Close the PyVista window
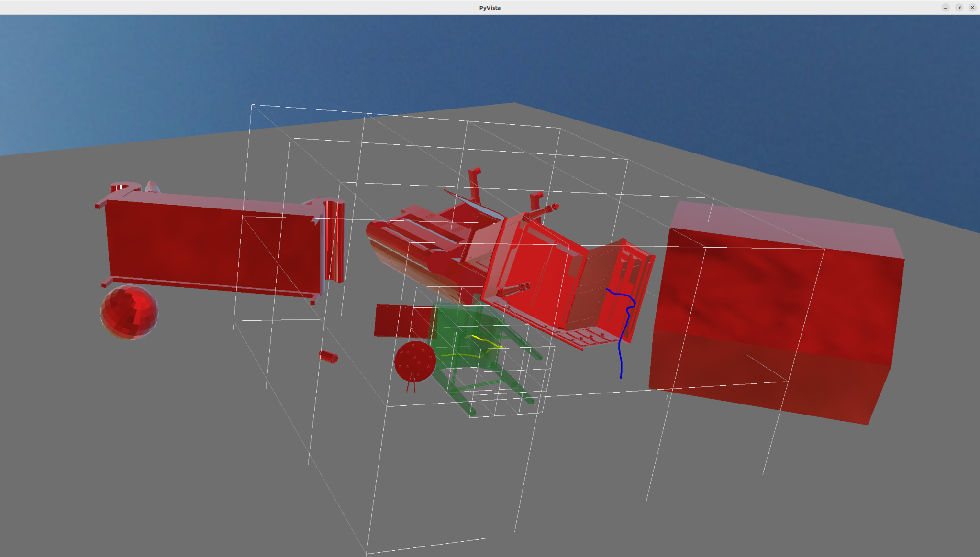980x557 pixels. pos(972,8)
